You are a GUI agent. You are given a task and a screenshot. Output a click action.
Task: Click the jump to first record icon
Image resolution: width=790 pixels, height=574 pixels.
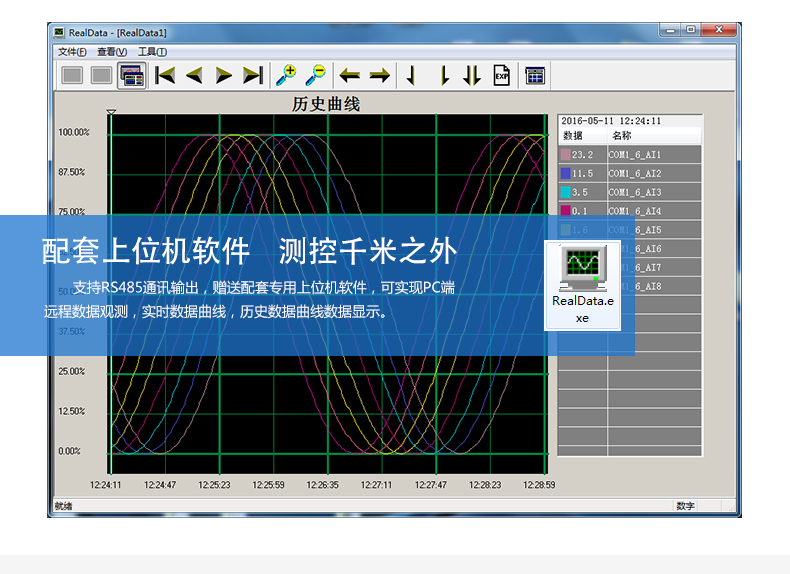tap(166, 75)
